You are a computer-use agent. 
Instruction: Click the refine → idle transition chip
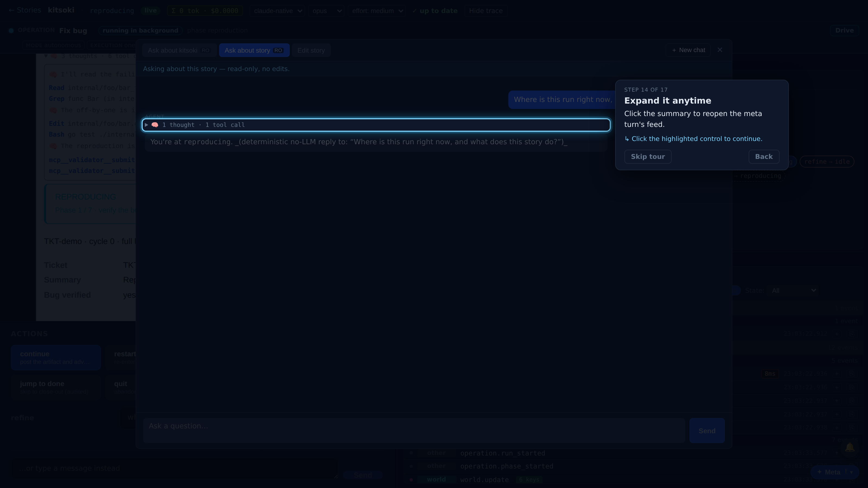(826, 162)
